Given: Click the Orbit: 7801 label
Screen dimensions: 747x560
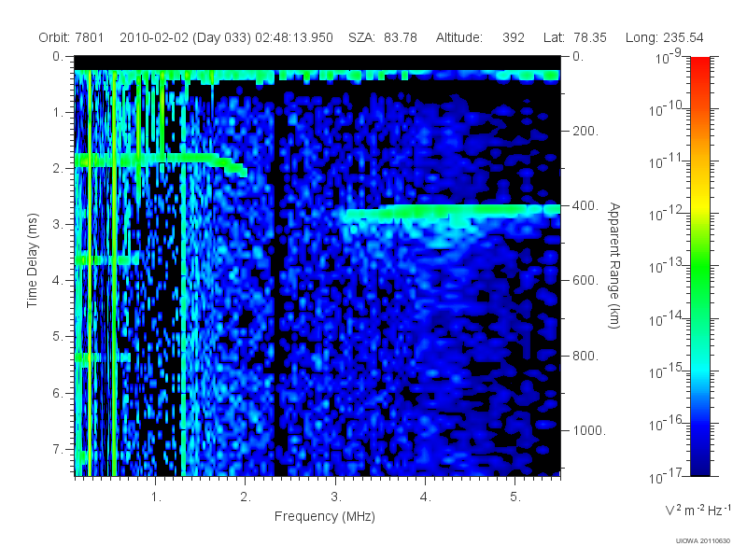Looking at the screenshot, I should point(71,37).
